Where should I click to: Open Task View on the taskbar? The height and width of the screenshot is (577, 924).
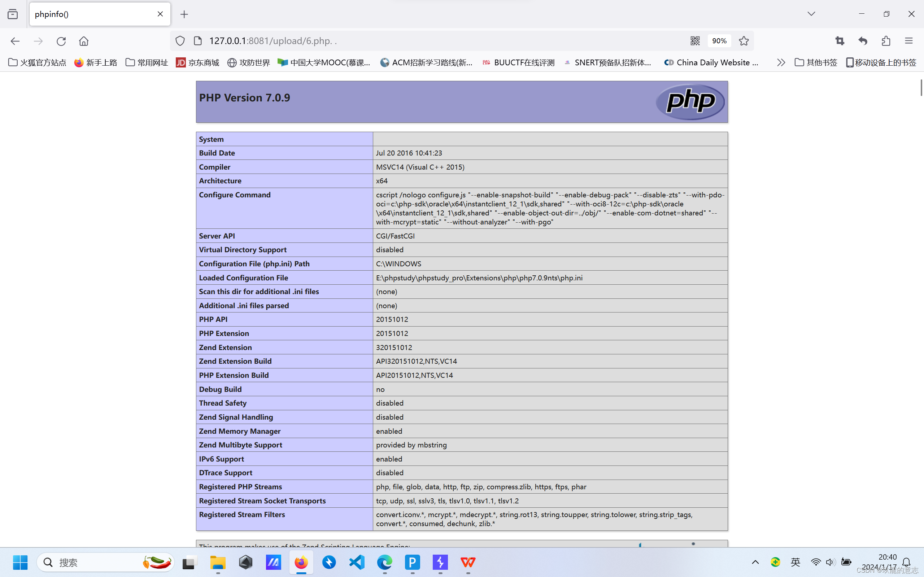(x=190, y=562)
